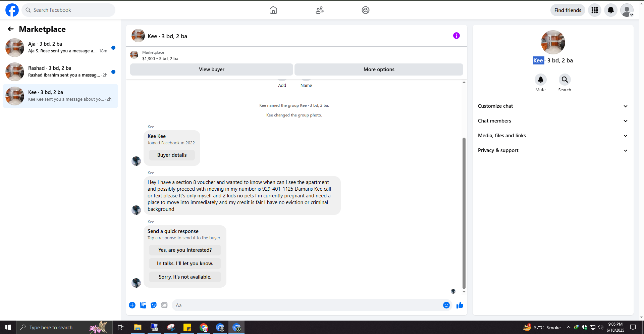This screenshot has width=644, height=334.
Task: Open the emoji picker
Action: click(x=446, y=305)
